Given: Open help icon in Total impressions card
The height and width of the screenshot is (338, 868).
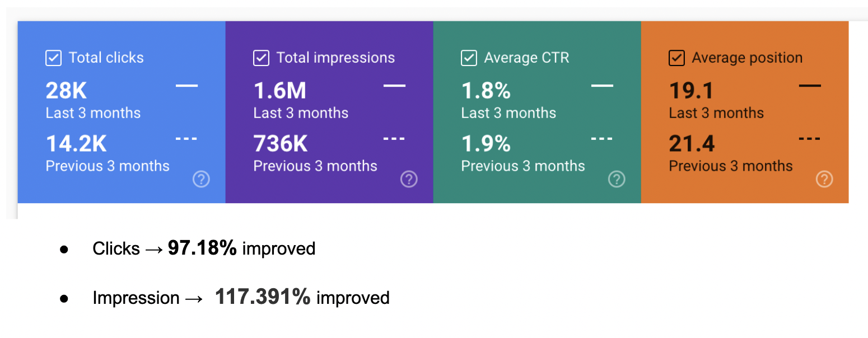Looking at the screenshot, I should pyautogui.click(x=409, y=179).
